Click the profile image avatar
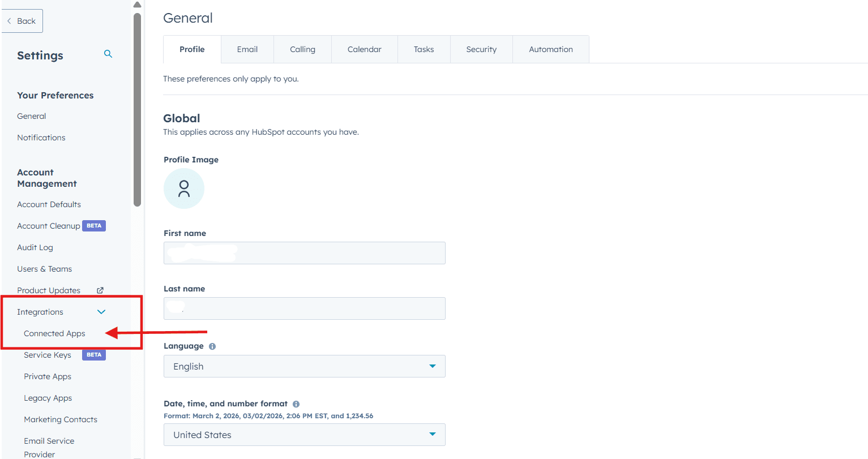Image resolution: width=868 pixels, height=459 pixels. click(183, 188)
